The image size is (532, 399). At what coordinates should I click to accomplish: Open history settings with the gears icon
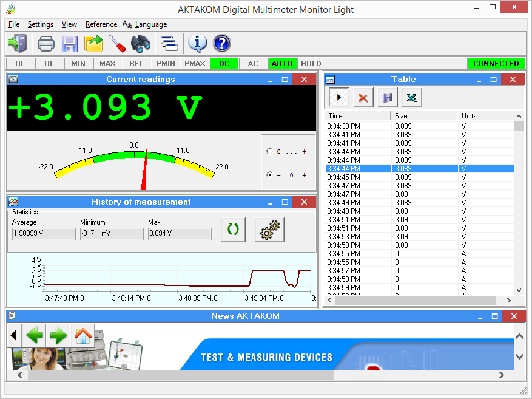(x=269, y=230)
